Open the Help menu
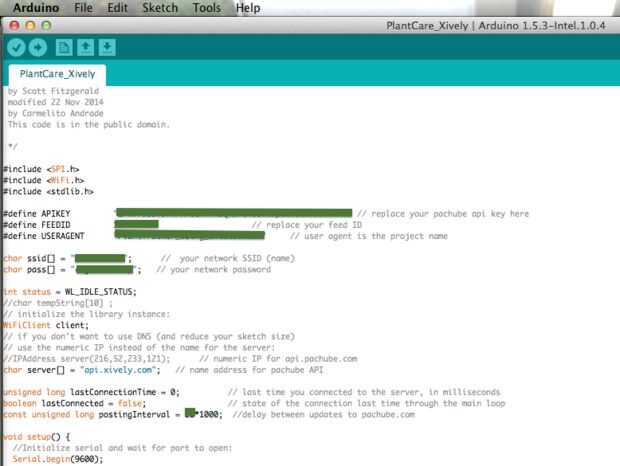This screenshot has height=466, width=620. coord(248,8)
